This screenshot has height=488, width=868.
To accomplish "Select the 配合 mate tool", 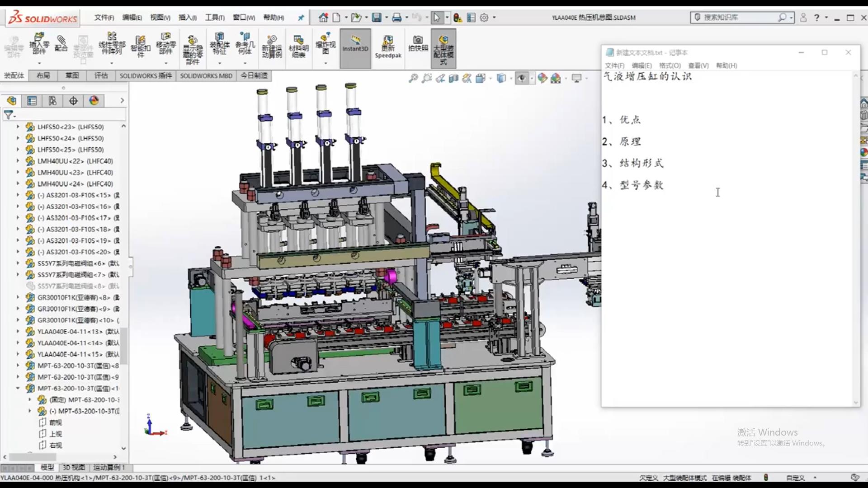I will (61, 44).
